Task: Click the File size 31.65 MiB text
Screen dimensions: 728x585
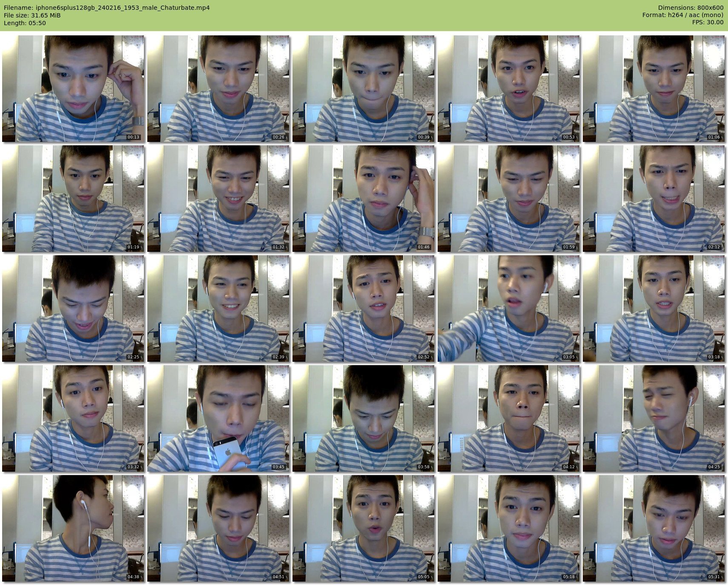Action: click(x=32, y=15)
